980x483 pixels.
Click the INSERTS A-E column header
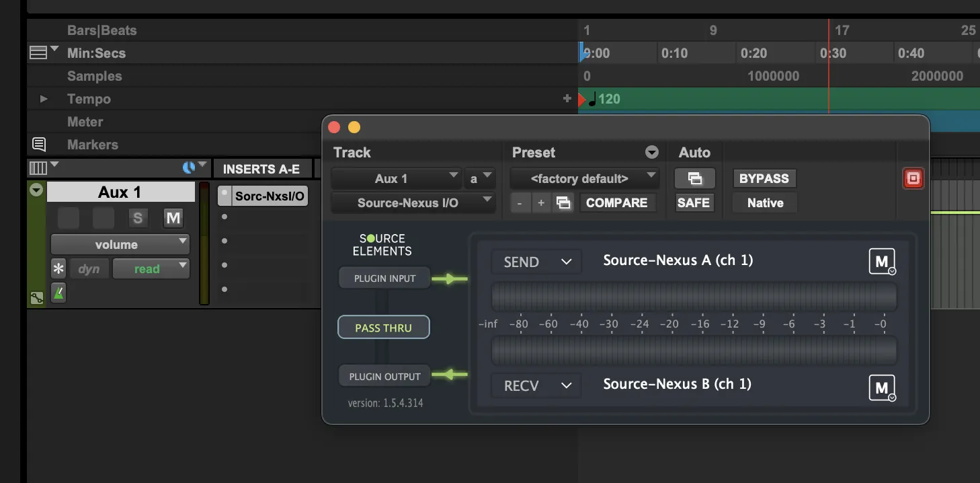point(261,169)
